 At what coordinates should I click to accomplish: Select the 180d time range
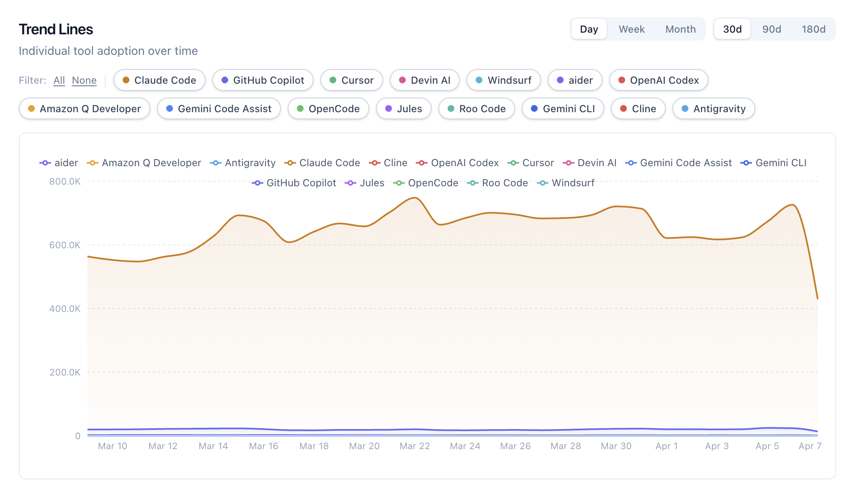coord(813,29)
